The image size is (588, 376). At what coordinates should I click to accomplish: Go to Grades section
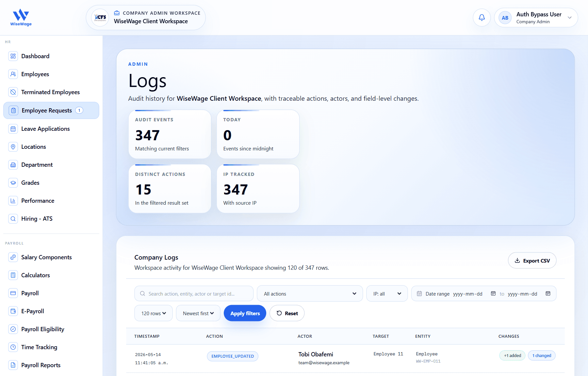pyautogui.click(x=51, y=183)
